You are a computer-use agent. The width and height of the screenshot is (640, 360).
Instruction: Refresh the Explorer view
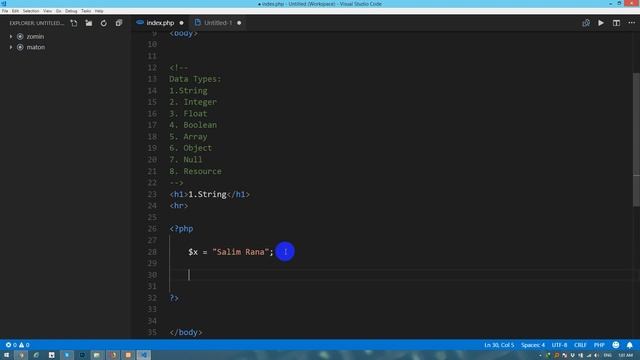104,23
